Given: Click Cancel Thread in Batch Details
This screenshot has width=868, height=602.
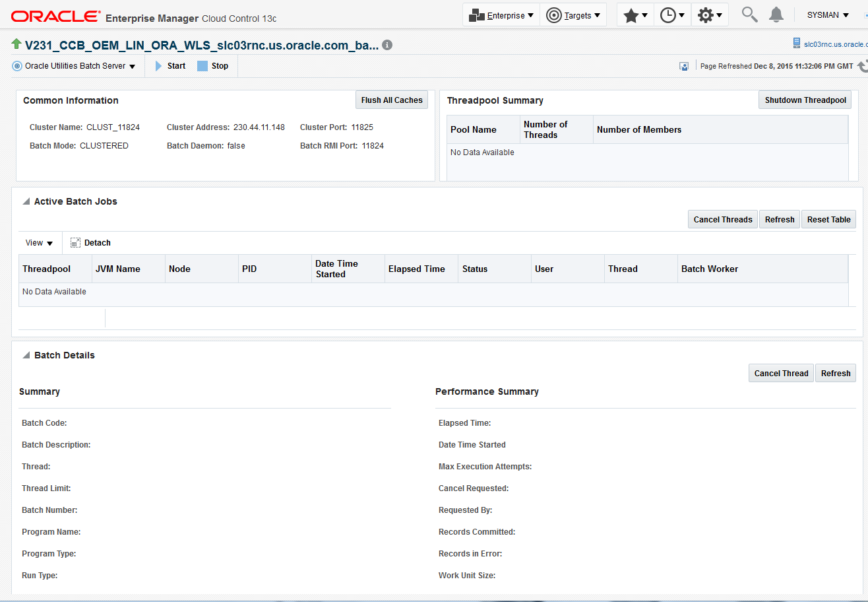Looking at the screenshot, I should (x=781, y=373).
